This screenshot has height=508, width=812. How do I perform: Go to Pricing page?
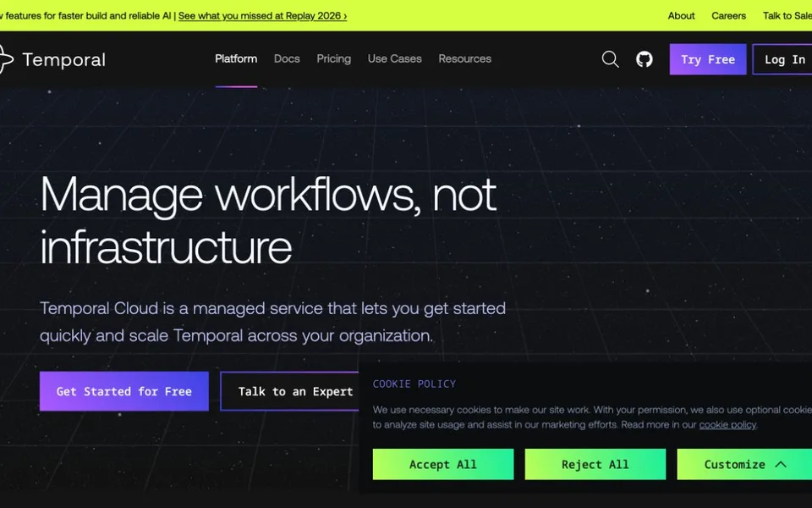pyautogui.click(x=334, y=58)
